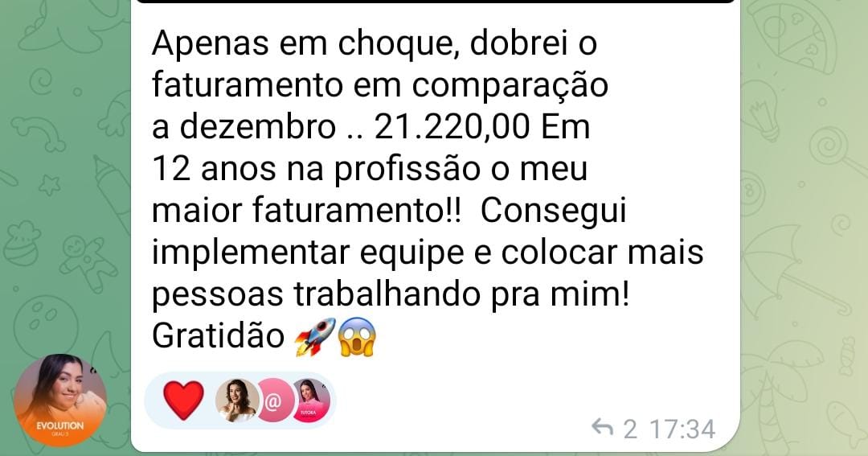Tap the red heart reaction
Viewport: 868px width, 456px height.
(184, 400)
